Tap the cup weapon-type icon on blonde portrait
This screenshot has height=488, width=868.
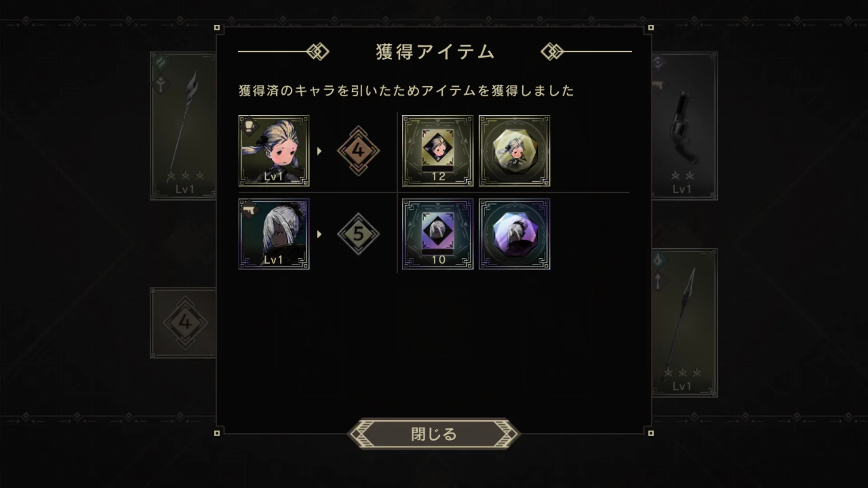249,126
